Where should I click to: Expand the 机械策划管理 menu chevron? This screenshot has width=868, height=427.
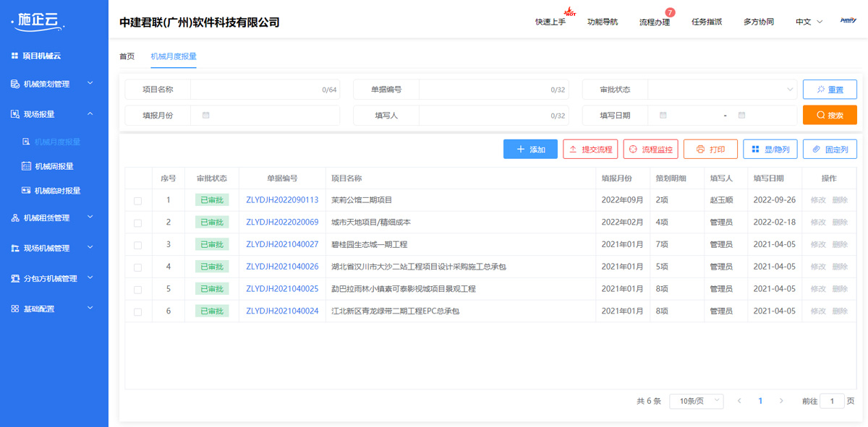(90, 83)
